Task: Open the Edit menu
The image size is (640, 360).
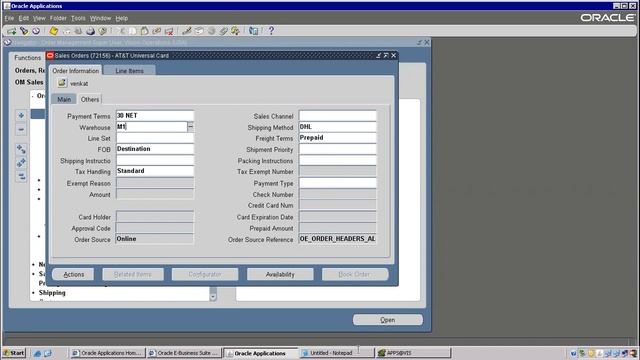Action: coord(24,18)
